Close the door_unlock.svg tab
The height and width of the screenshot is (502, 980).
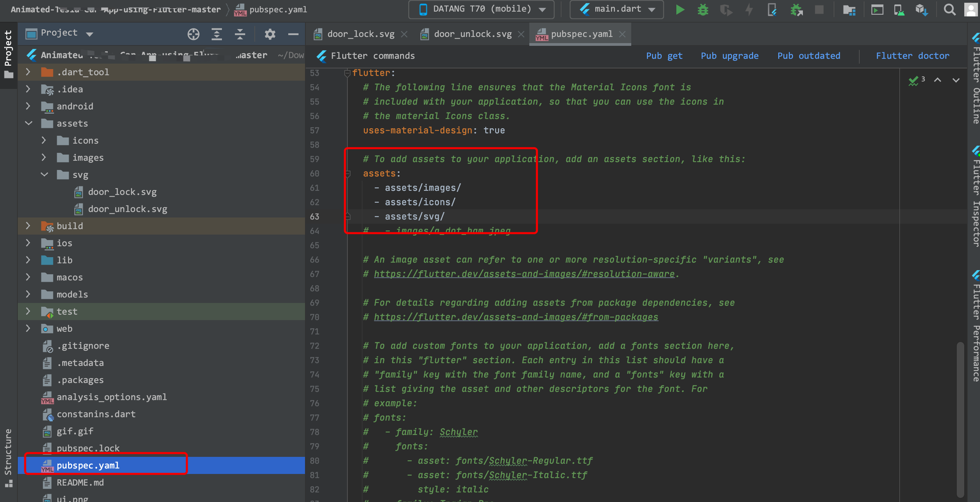(521, 34)
